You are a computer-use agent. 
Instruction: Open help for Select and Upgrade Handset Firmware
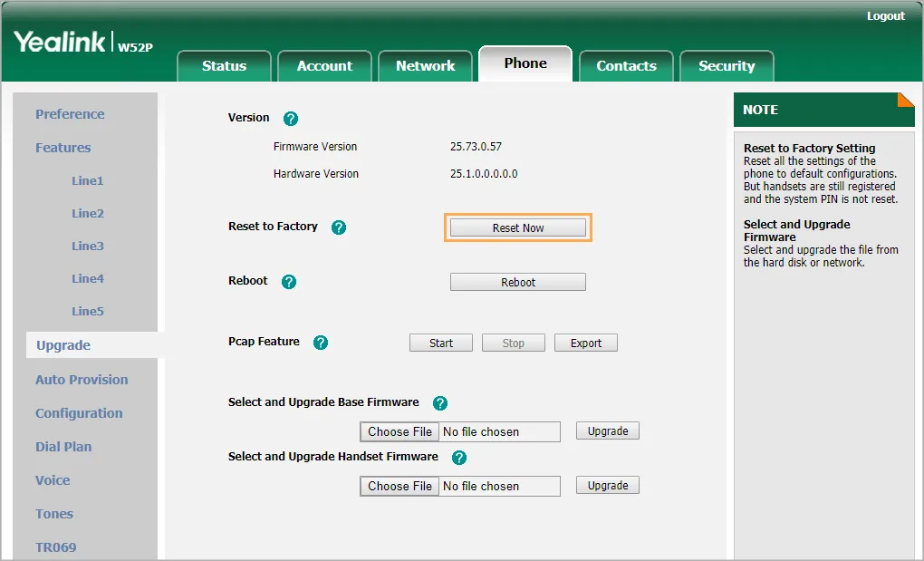pos(459,458)
